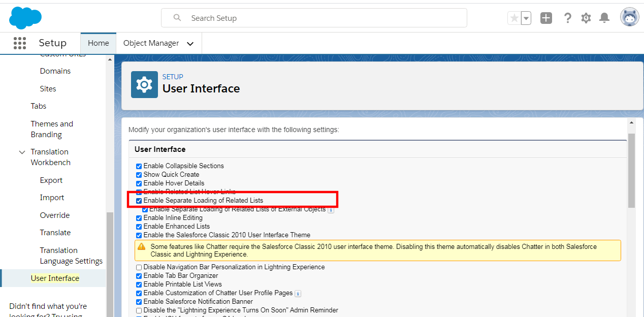The image size is (644, 317).
Task: Open the Translate page
Action: [x=55, y=232]
